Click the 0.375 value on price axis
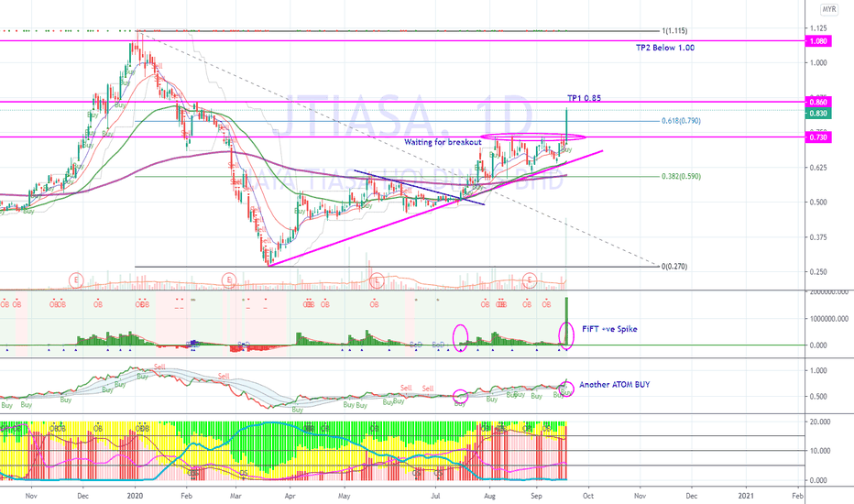The image size is (854, 504). tap(818, 237)
